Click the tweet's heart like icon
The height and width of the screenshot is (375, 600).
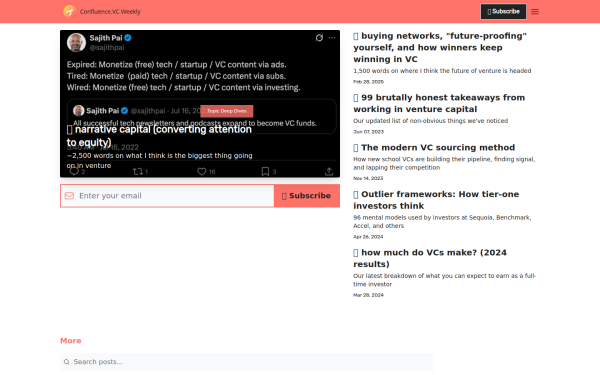pyautogui.click(x=202, y=171)
